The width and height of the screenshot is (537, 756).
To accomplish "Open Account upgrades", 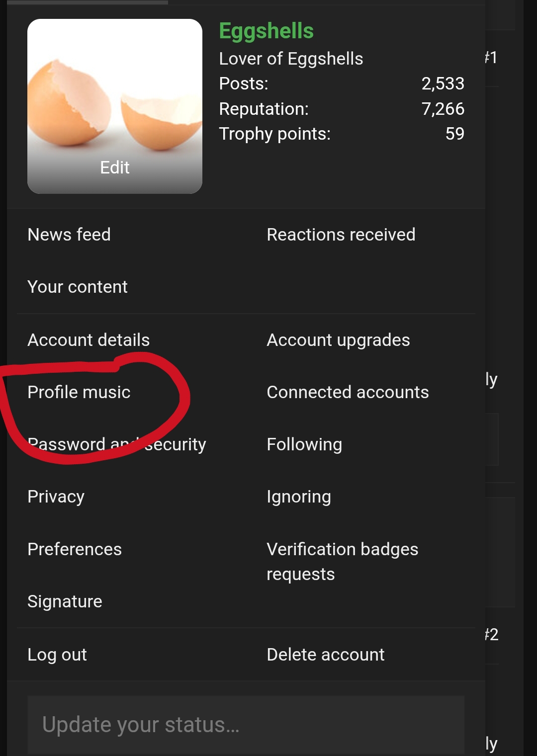I will tap(338, 340).
